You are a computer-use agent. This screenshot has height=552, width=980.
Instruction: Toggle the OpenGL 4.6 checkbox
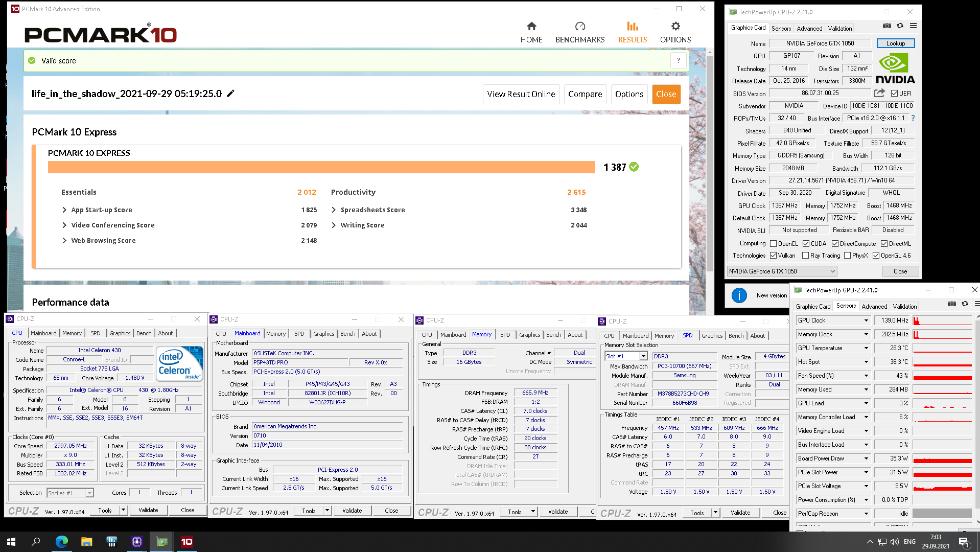(x=876, y=256)
